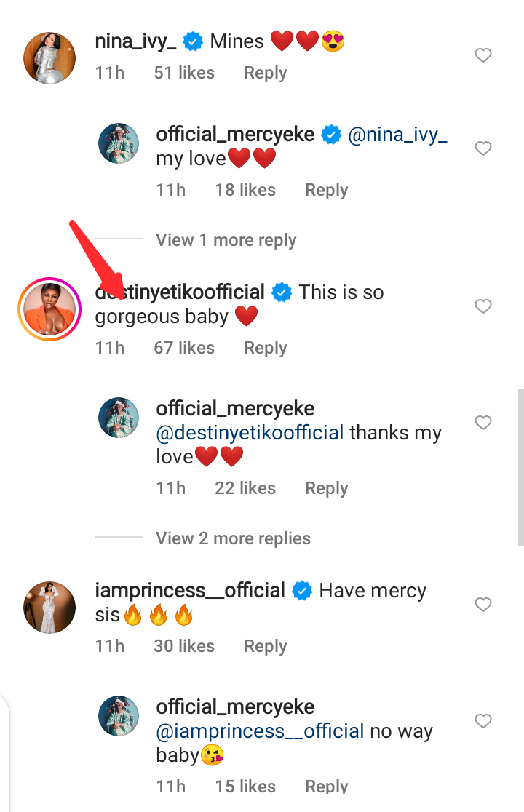Like the "no way baby" reply
This screenshot has width=524, height=812.
click(483, 721)
